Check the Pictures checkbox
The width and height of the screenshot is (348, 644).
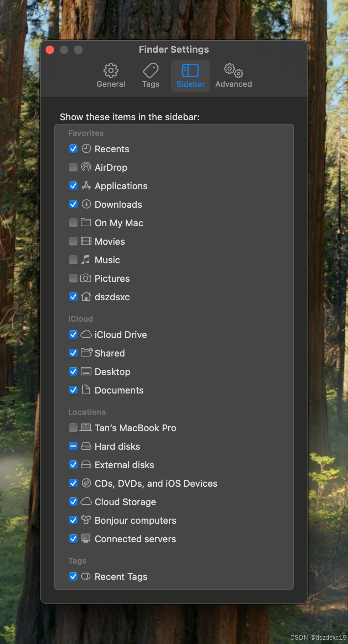73,278
